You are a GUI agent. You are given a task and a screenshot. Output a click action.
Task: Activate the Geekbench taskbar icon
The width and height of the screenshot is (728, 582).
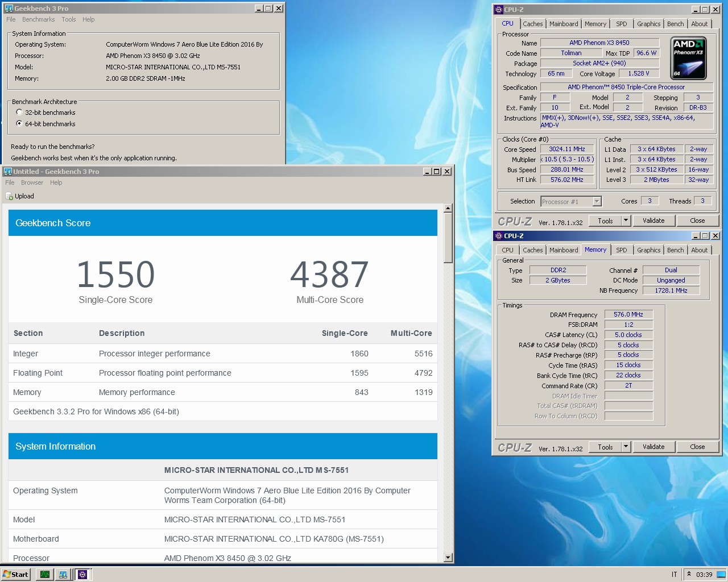click(63, 574)
